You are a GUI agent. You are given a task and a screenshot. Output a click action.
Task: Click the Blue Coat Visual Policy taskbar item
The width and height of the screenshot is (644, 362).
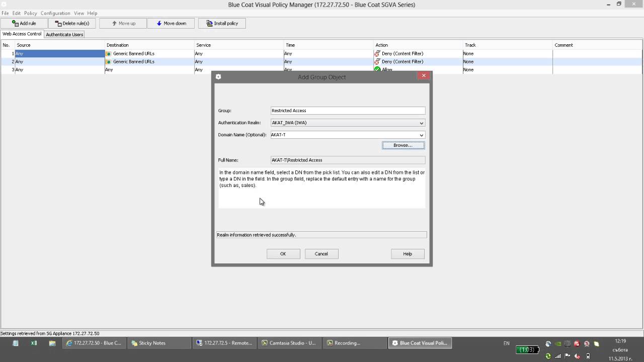coord(419,343)
